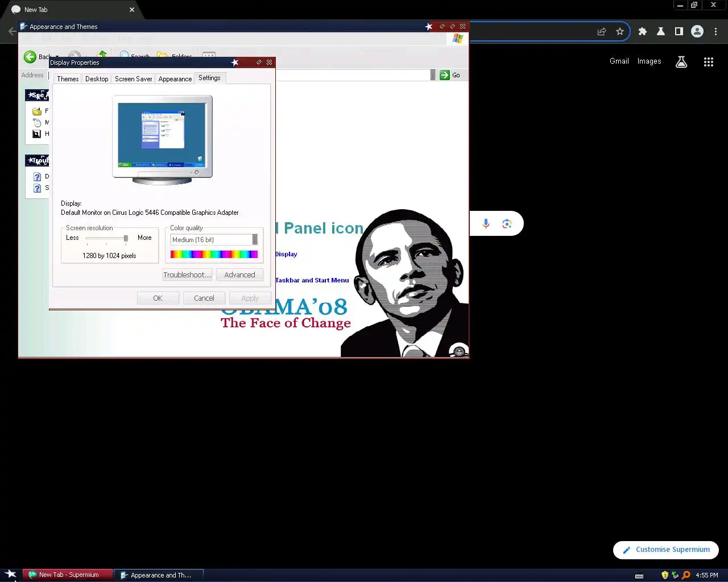Open the Gmail link

[619, 61]
